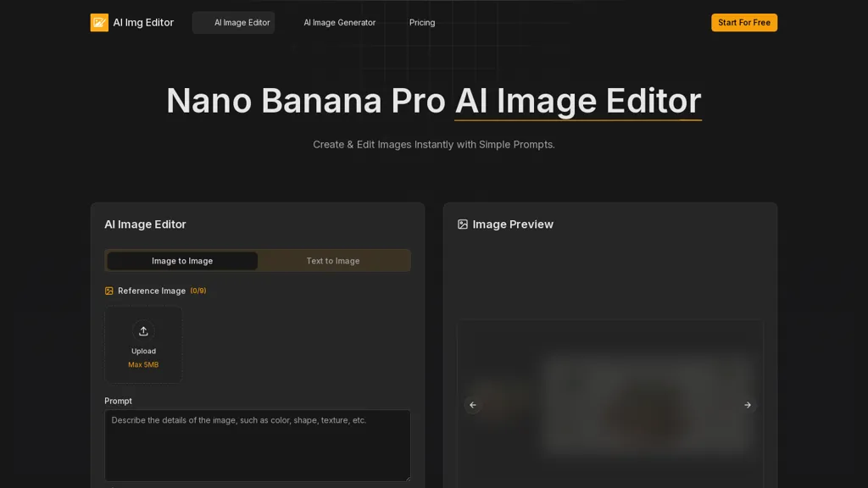
Task: Click the blurred preview image thumbnail
Action: tap(648, 405)
